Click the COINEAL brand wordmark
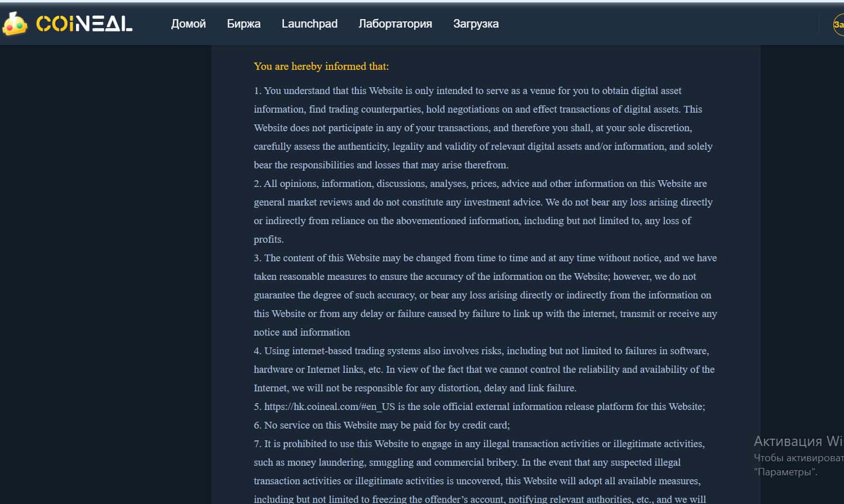Image resolution: width=844 pixels, height=504 pixels. (85, 24)
